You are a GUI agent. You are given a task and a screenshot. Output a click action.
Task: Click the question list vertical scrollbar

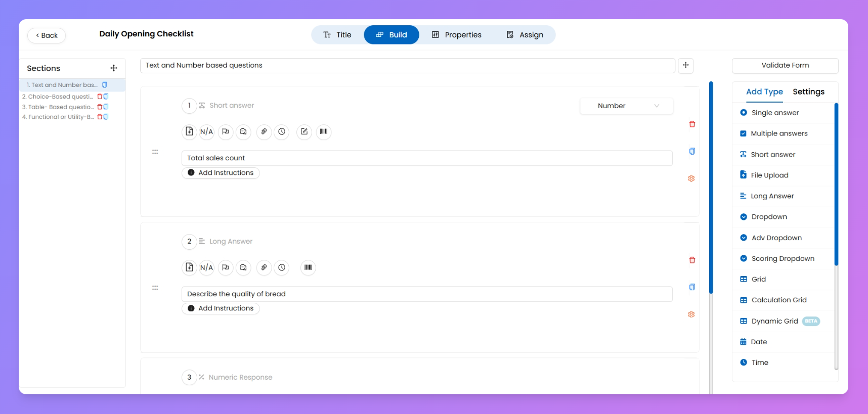coord(711,187)
